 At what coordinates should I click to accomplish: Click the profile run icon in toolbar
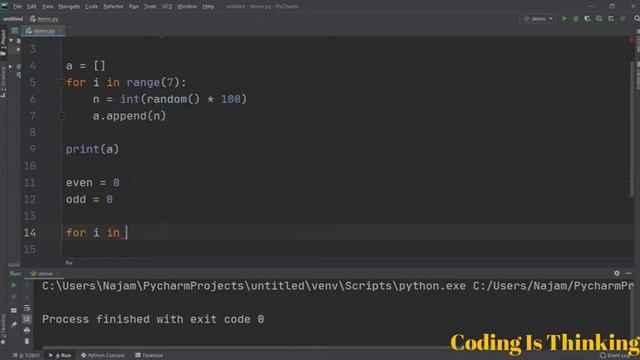[599, 19]
